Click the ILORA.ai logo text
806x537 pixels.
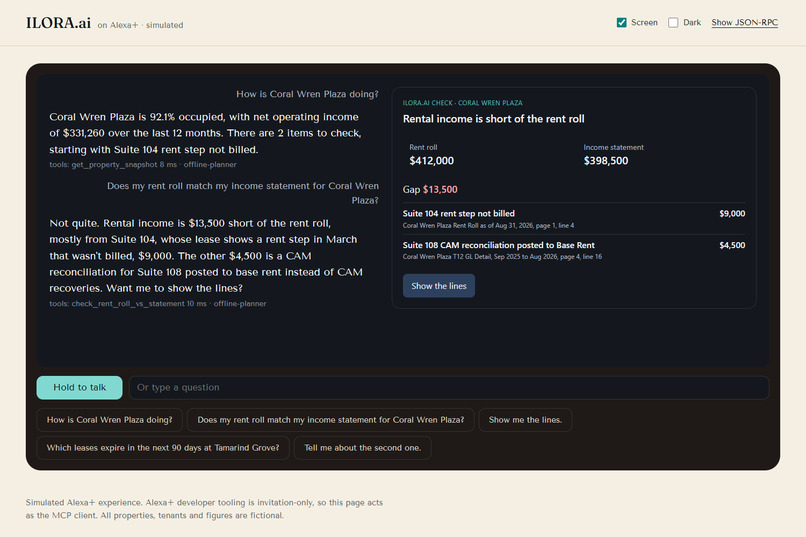tap(59, 23)
